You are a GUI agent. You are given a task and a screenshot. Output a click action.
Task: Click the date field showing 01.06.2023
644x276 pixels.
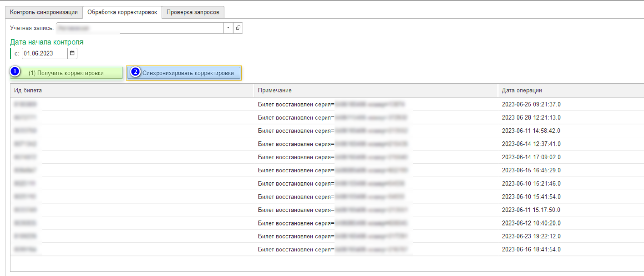44,53
